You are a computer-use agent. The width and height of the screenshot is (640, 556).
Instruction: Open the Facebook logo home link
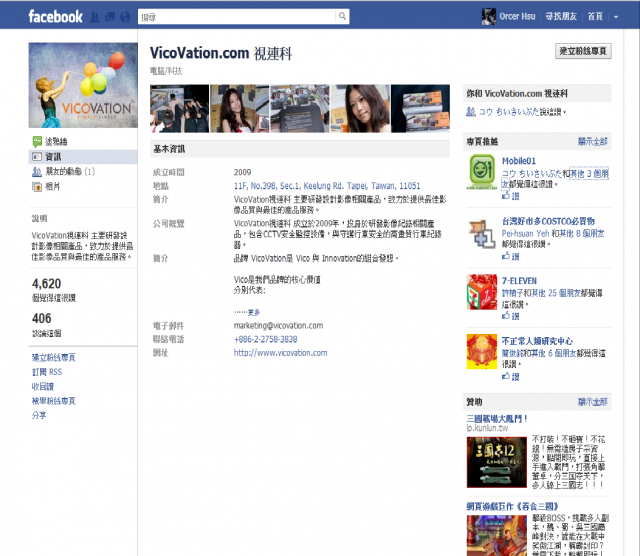[55, 17]
